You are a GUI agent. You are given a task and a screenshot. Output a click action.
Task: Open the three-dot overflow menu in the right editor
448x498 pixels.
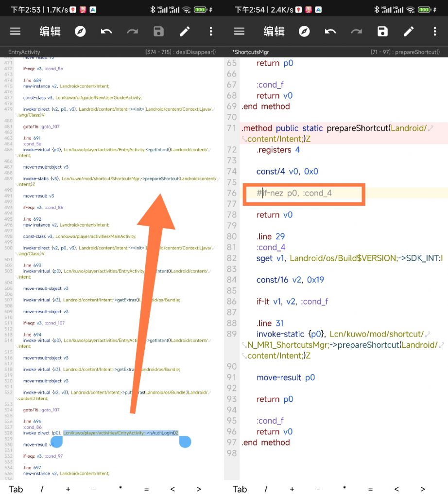tap(435, 32)
